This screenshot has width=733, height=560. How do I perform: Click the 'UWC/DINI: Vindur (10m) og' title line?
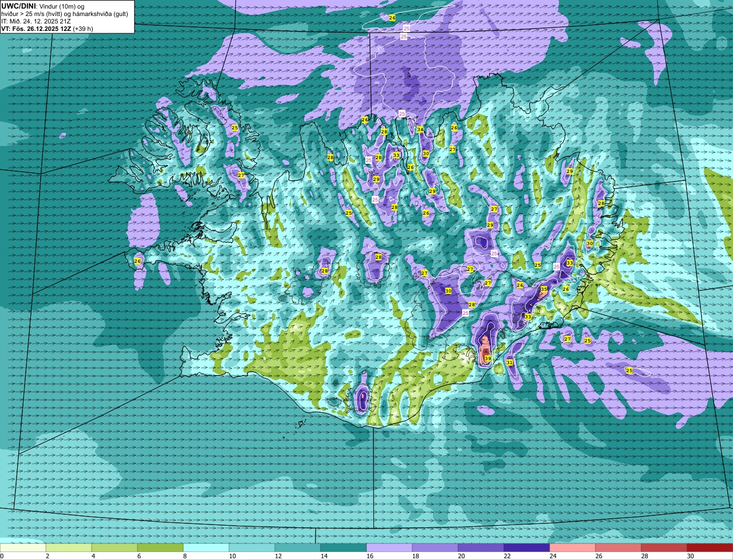(43, 6)
